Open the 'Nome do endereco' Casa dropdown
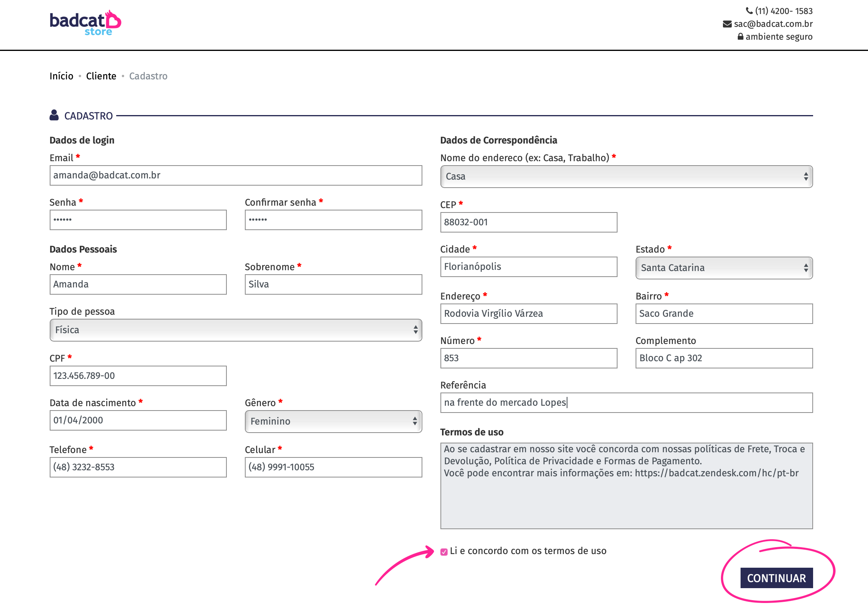This screenshot has height=611, width=868. (x=626, y=176)
